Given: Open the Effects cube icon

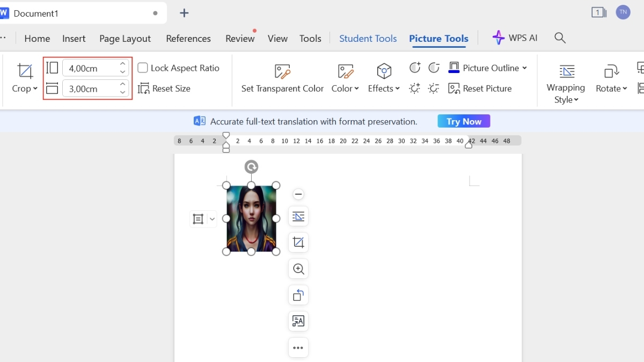Looking at the screenshot, I should [x=384, y=71].
